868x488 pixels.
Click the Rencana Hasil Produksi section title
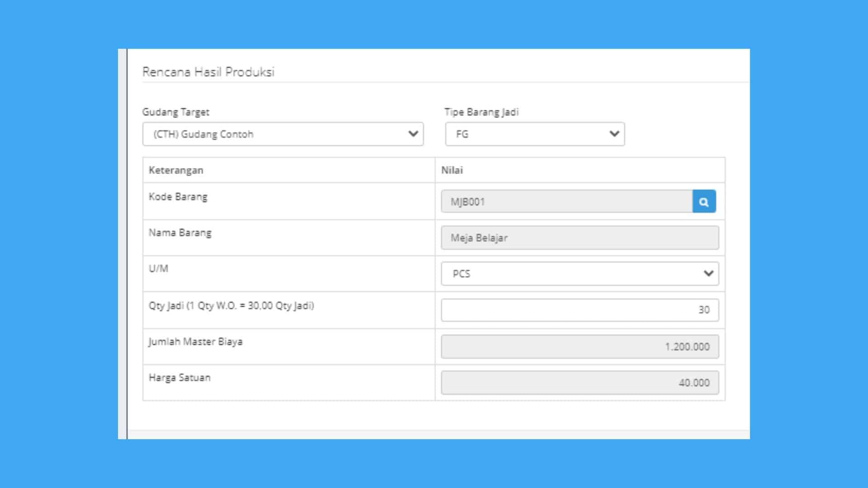[x=208, y=72]
